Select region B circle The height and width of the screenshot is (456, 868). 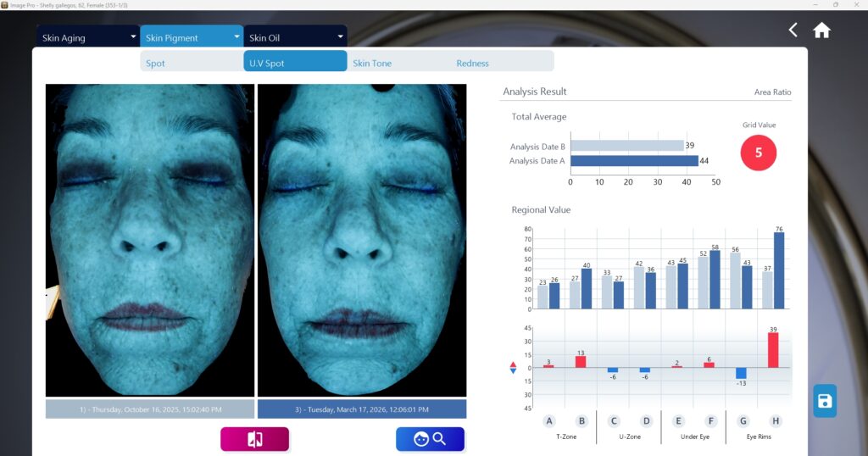click(581, 421)
